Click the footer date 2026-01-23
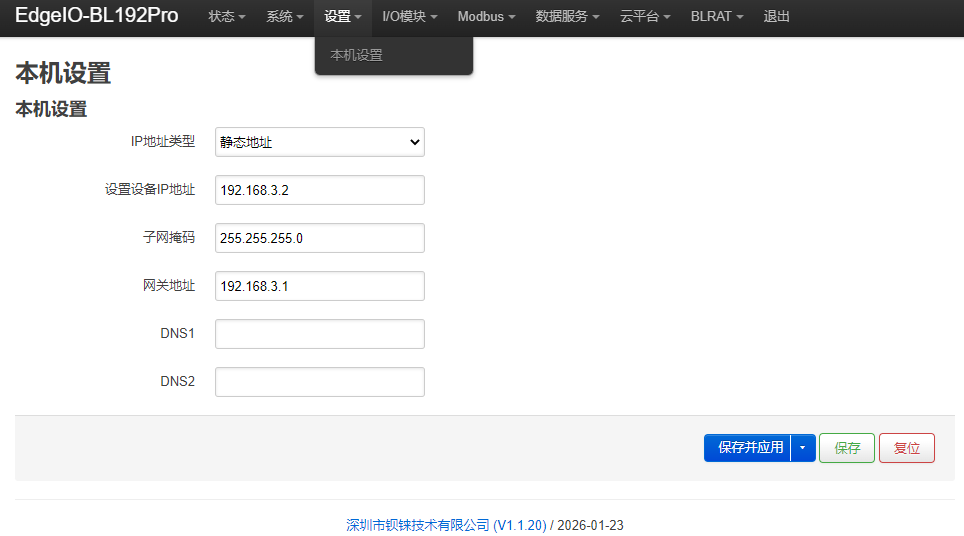 pyautogui.click(x=590, y=526)
